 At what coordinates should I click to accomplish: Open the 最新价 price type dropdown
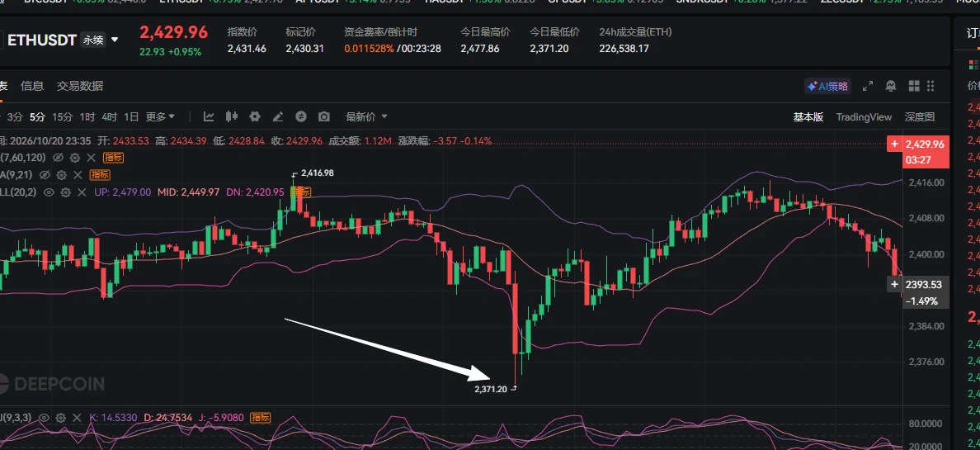[x=367, y=116]
